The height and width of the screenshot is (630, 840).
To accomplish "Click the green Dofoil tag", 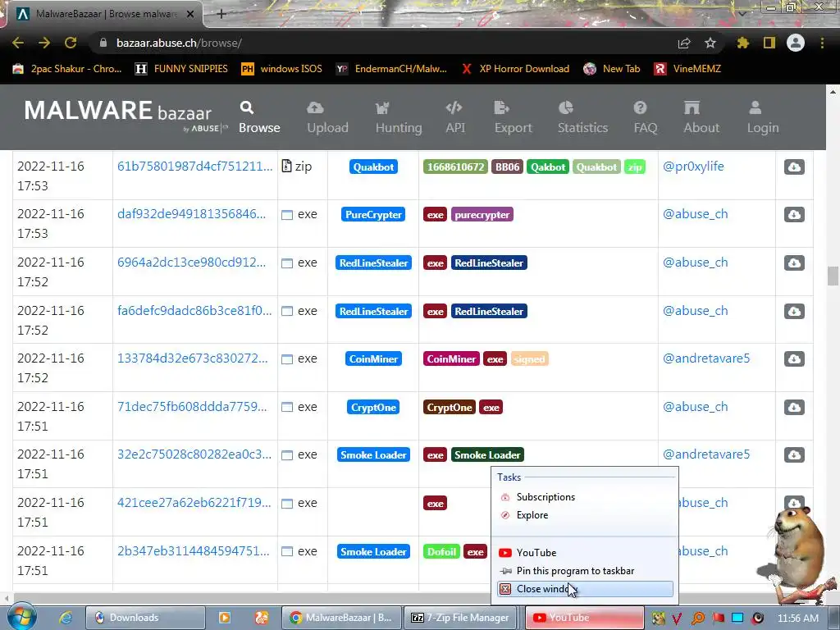I will click(441, 552).
